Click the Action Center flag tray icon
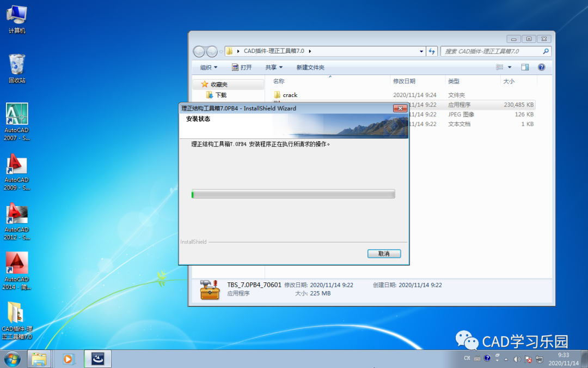The width and height of the screenshot is (588, 368). click(528, 359)
